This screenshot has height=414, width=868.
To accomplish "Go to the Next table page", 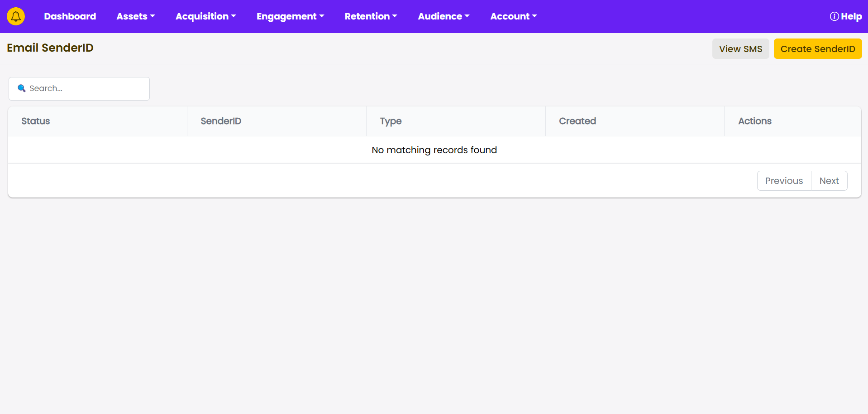I will [829, 181].
